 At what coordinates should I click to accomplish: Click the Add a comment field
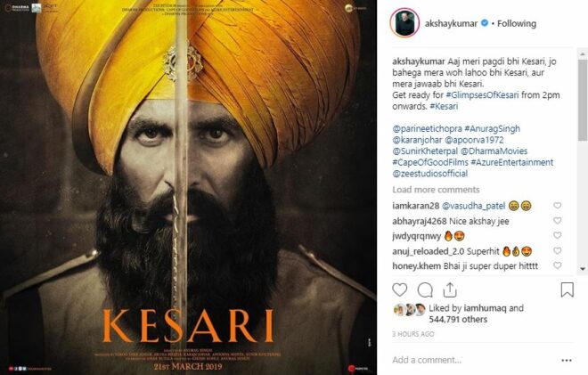[x=474, y=360]
